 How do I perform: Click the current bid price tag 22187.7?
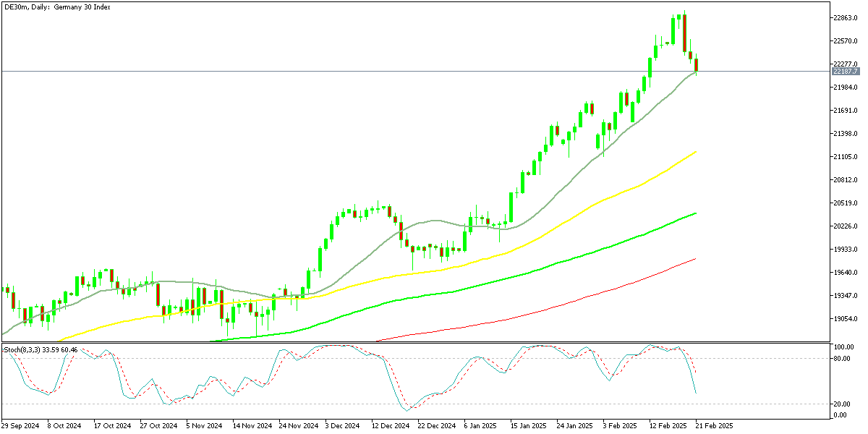(845, 72)
